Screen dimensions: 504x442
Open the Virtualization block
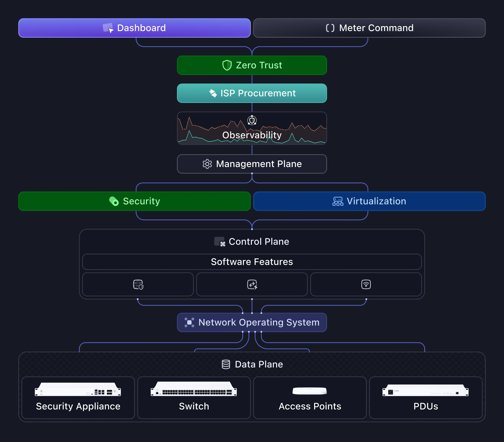pyautogui.click(x=369, y=201)
